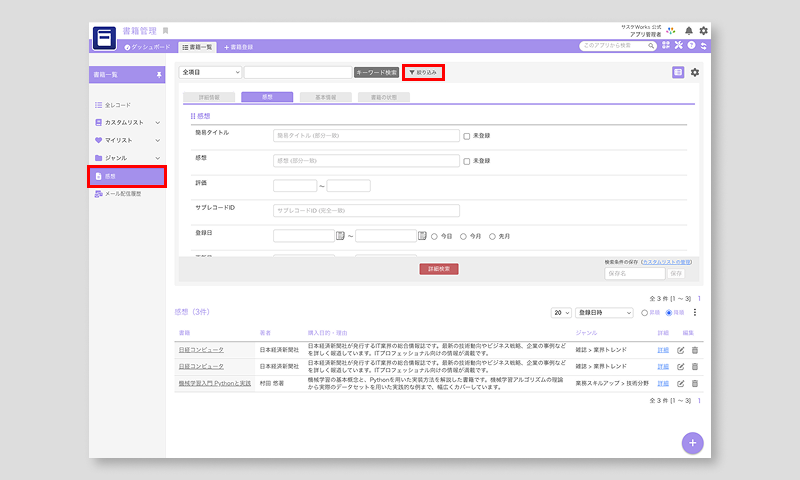Click the keyword search text field
Screen dimensions: 800x480
pos(298,72)
